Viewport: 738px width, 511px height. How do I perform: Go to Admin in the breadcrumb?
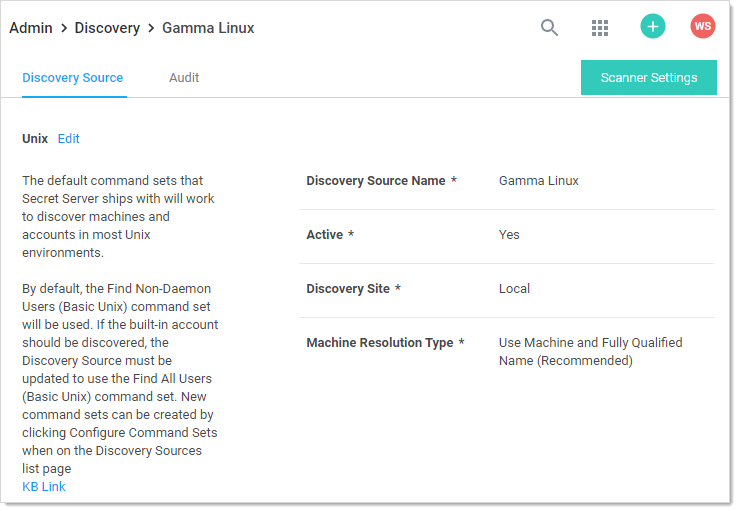[31, 28]
